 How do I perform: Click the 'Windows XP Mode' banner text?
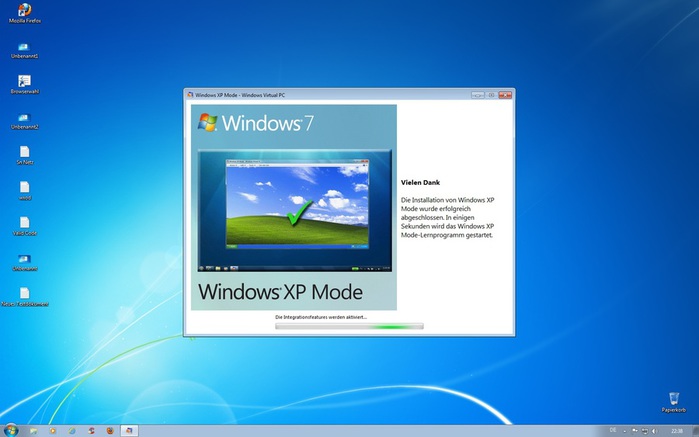click(280, 292)
